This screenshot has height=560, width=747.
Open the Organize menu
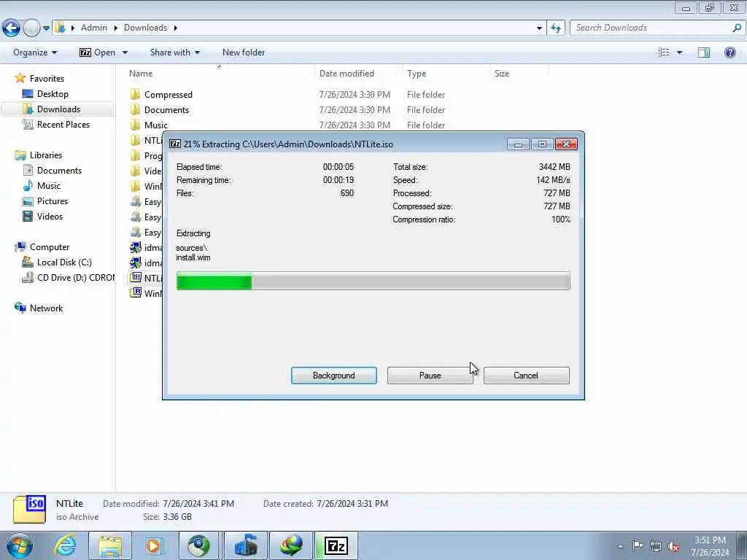coord(35,52)
